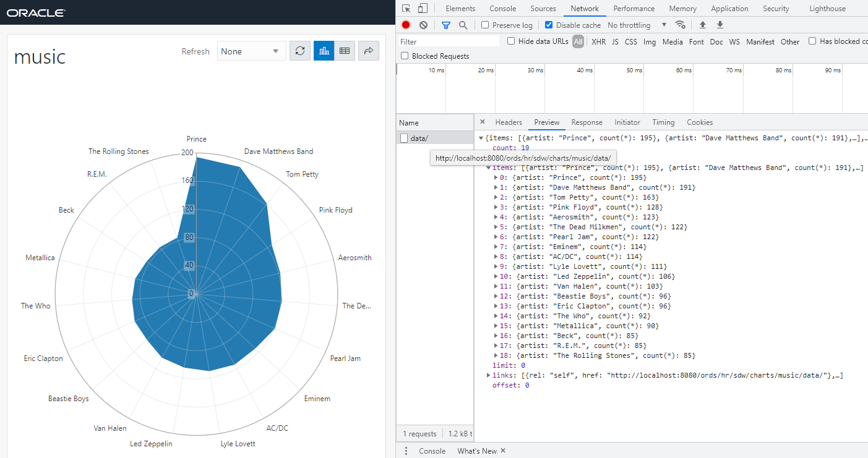Click the network Filter text field
The height and width of the screenshot is (458, 868).
pyautogui.click(x=449, y=41)
